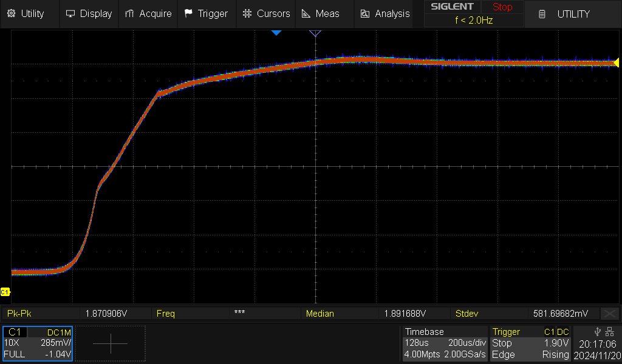Click the USB connection status icon
622x364 pixels.
[x=598, y=332]
